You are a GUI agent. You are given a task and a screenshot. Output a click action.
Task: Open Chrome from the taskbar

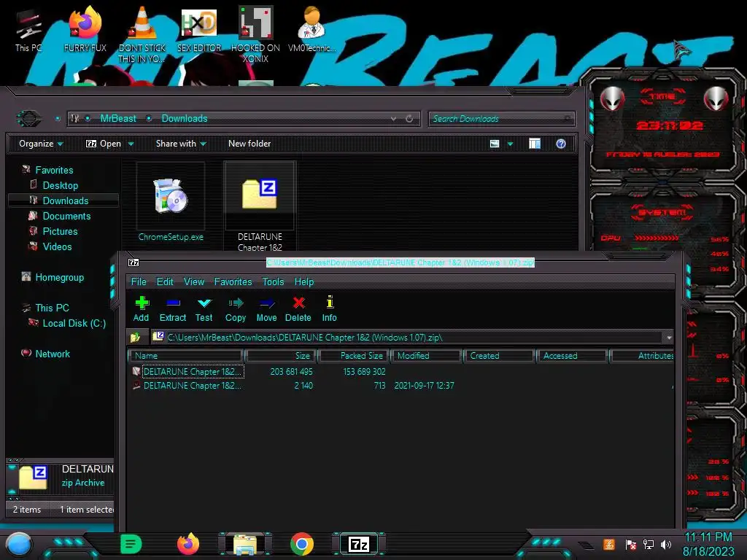tap(302, 544)
